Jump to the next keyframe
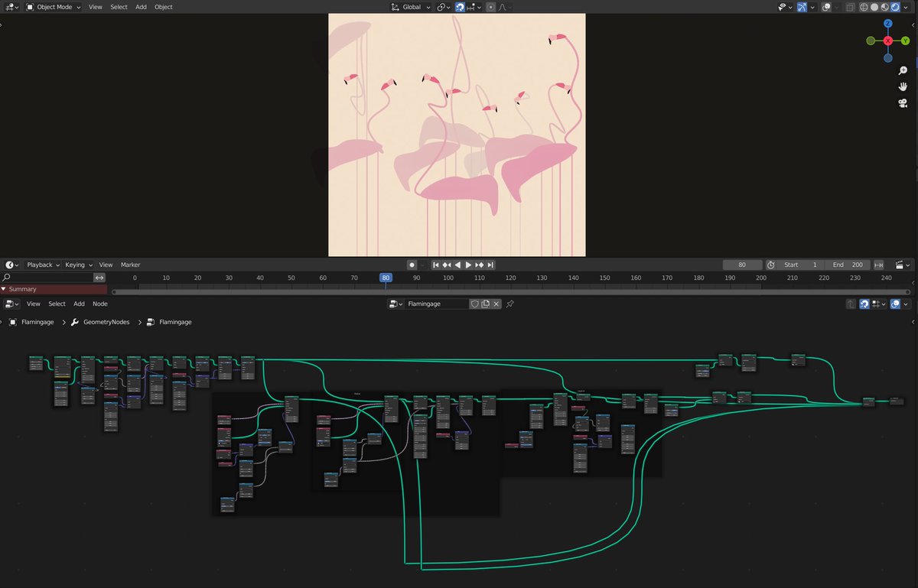 480,265
